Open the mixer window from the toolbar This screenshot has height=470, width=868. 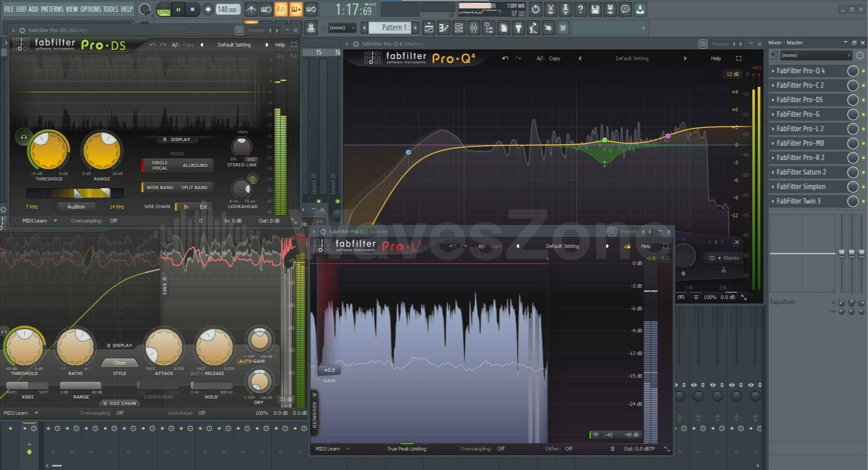tap(473, 28)
